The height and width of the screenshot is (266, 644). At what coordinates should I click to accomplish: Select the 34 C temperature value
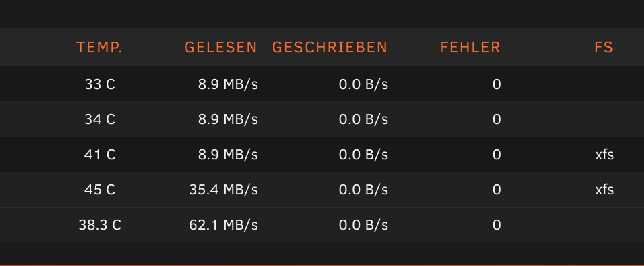click(x=100, y=119)
